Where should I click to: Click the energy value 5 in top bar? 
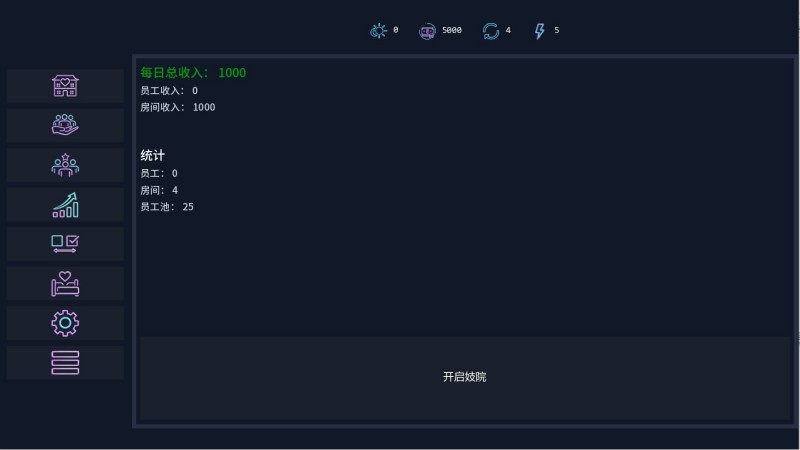pyautogui.click(x=557, y=31)
